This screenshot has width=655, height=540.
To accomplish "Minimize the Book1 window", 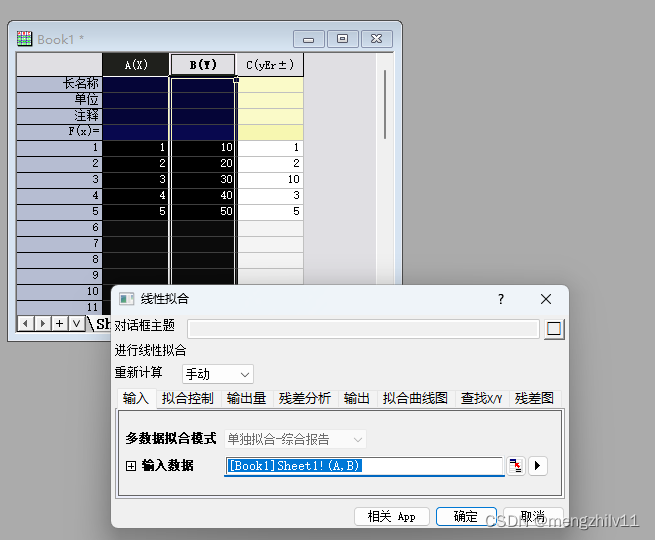I will pyautogui.click(x=309, y=39).
